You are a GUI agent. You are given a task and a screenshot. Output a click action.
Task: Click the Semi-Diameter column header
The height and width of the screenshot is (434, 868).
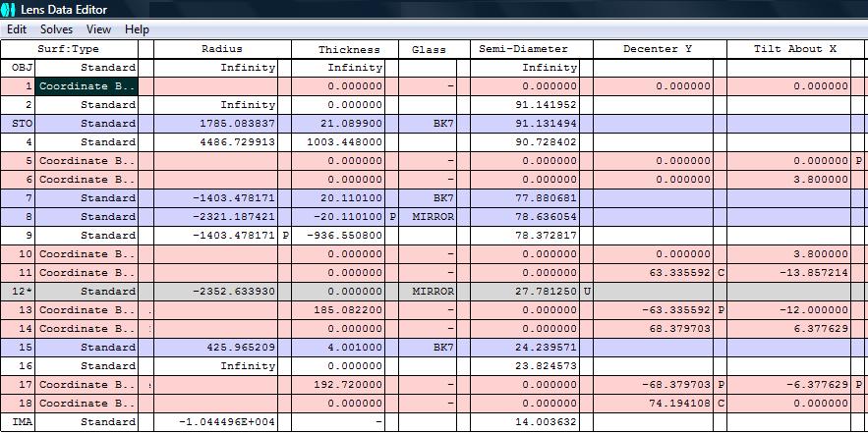pos(523,49)
